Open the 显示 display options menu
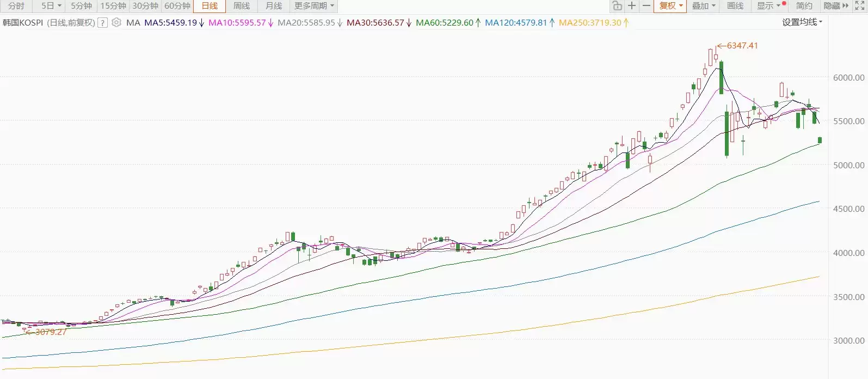This screenshot has width=868, height=379. (768, 6)
